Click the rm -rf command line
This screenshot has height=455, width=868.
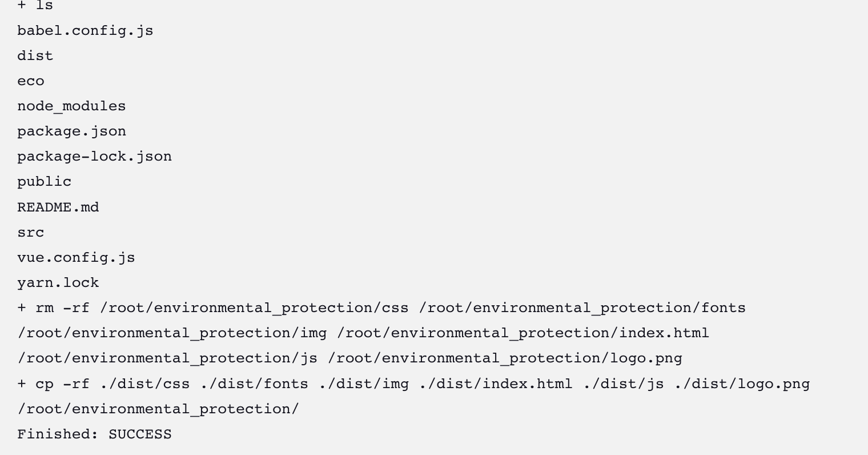pos(381,308)
